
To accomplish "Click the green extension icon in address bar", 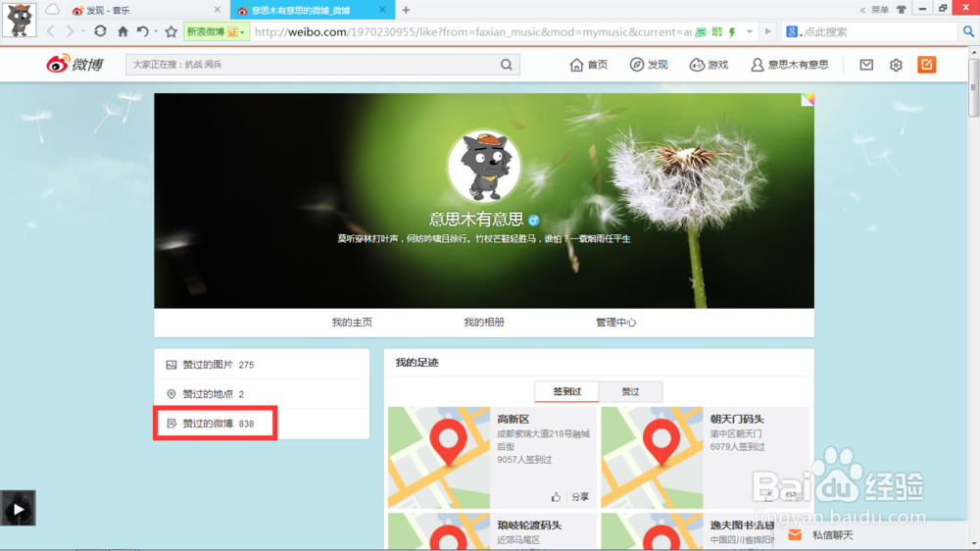I will tap(701, 32).
